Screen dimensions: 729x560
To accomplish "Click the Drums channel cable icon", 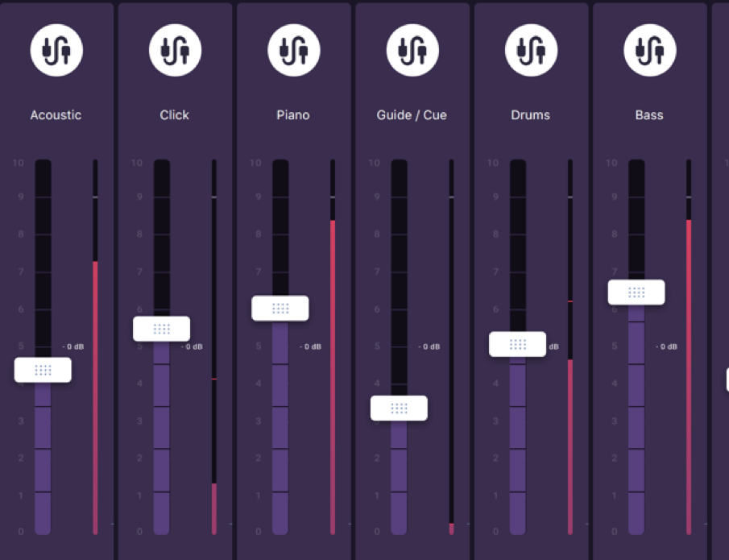I will click(531, 50).
